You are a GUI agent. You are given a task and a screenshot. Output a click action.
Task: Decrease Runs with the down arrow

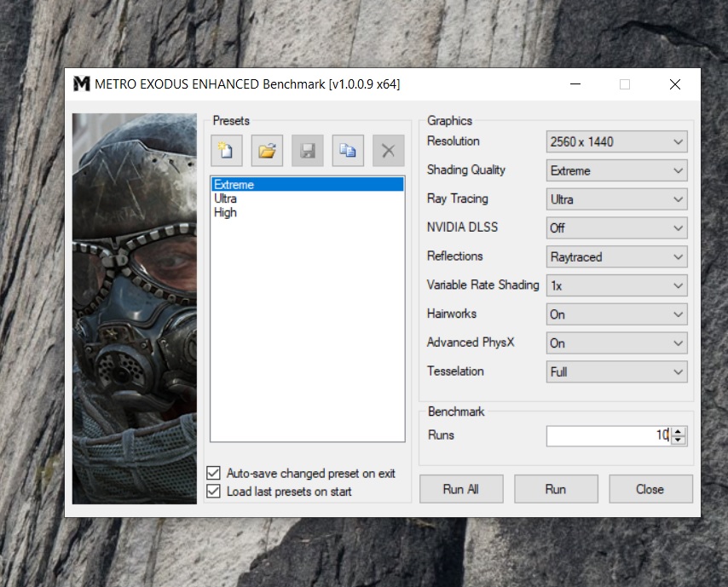coord(679,440)
